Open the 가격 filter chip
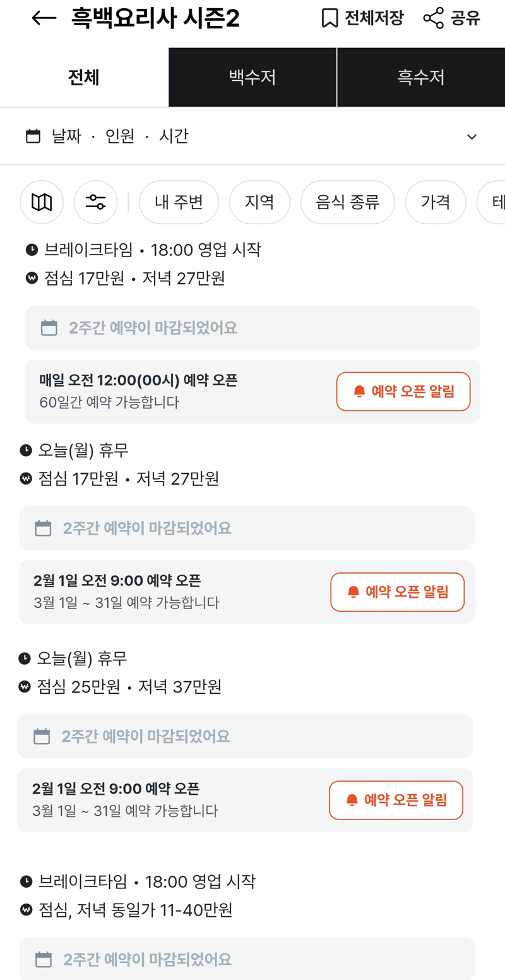505x980 pixels. click(x=436, y=202)
